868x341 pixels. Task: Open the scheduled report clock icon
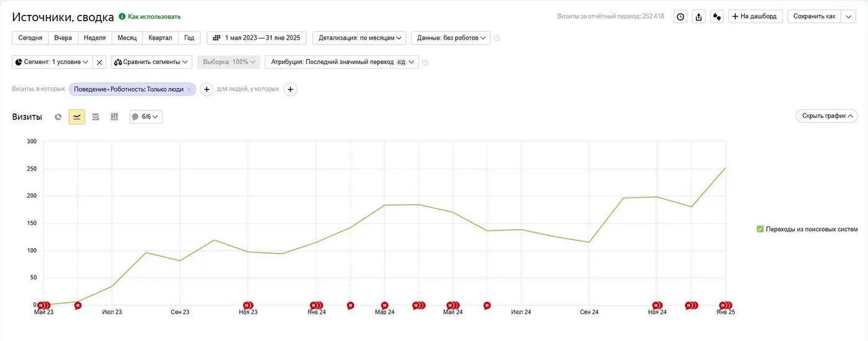681,17
